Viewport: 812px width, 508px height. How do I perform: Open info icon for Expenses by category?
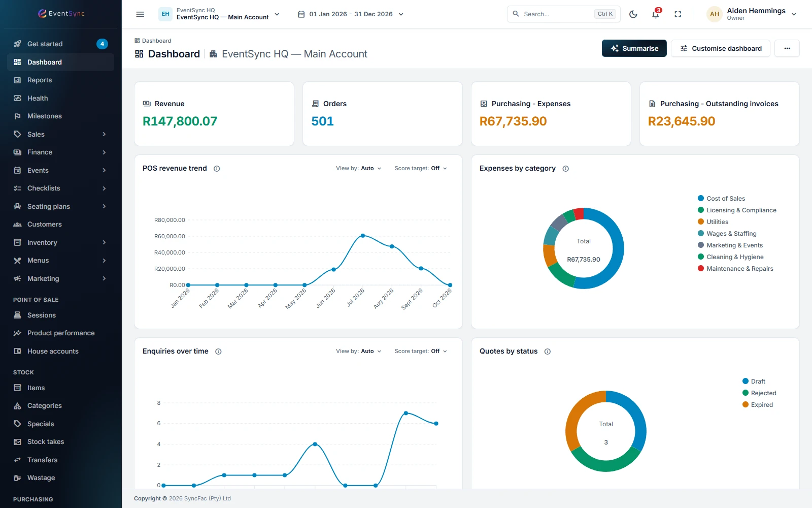(565, 169)
